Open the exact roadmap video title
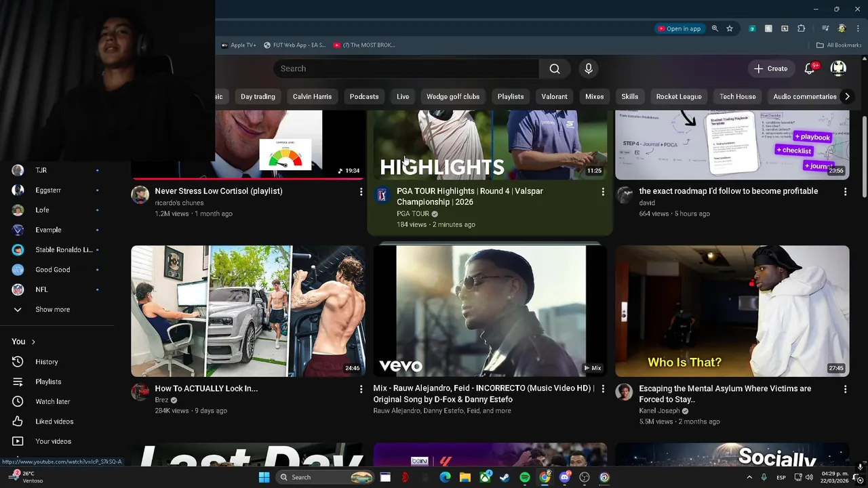Screen dimensions: 868x488 pyautogui.click(x=728, y=191)
